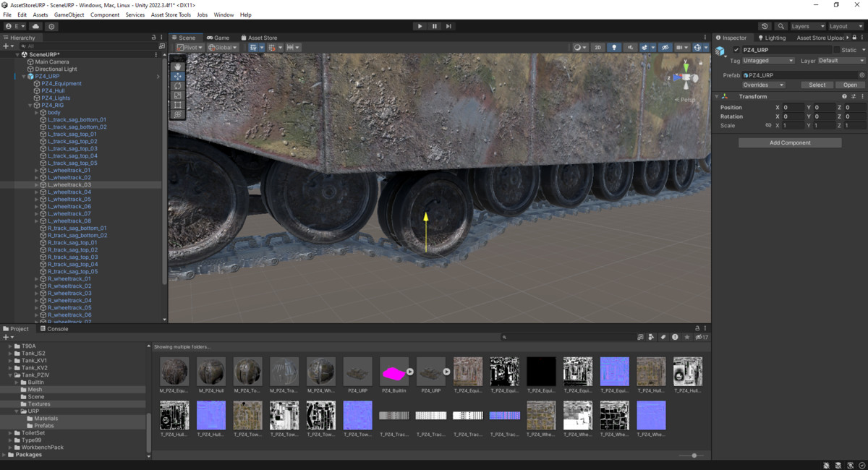This screenshot has height=470, width=868.
Task: Open the Global/Local dropdown
Action: 223,47
